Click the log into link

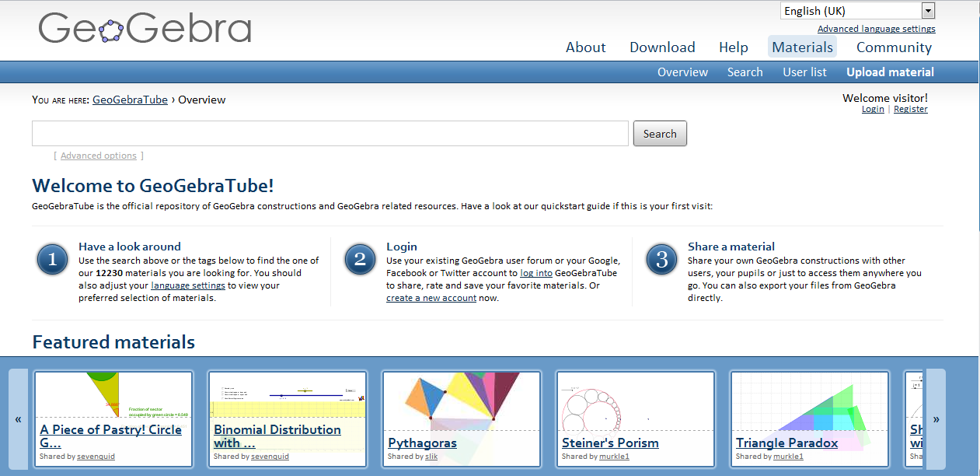point(536,273)
